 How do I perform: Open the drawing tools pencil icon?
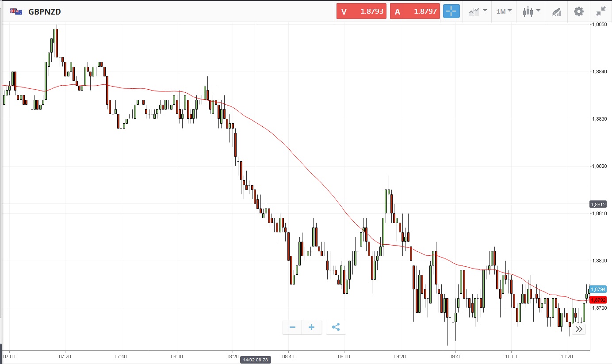click(556, 11)
